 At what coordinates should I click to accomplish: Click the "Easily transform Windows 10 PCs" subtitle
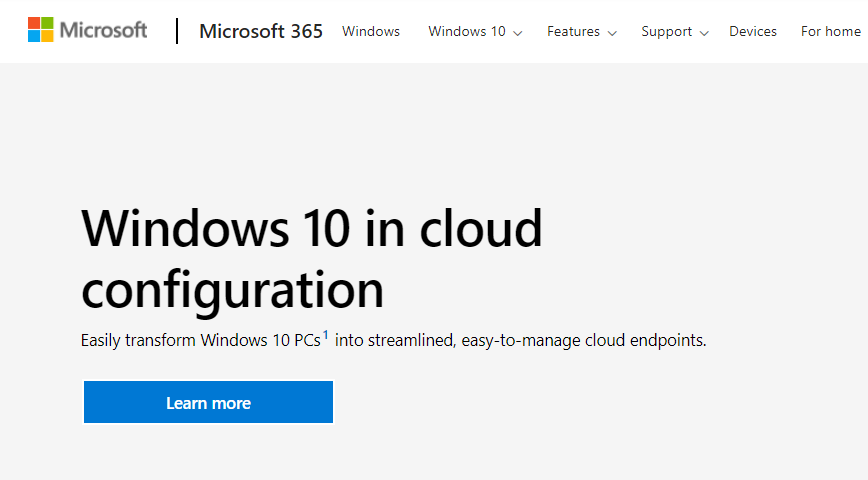(200, 341)
